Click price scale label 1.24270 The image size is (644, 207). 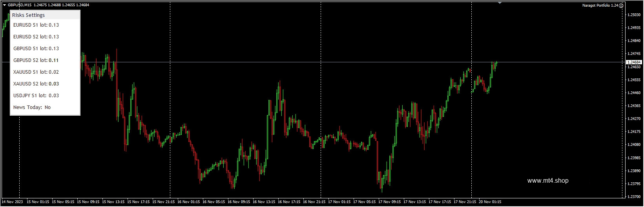coord(634,119)
